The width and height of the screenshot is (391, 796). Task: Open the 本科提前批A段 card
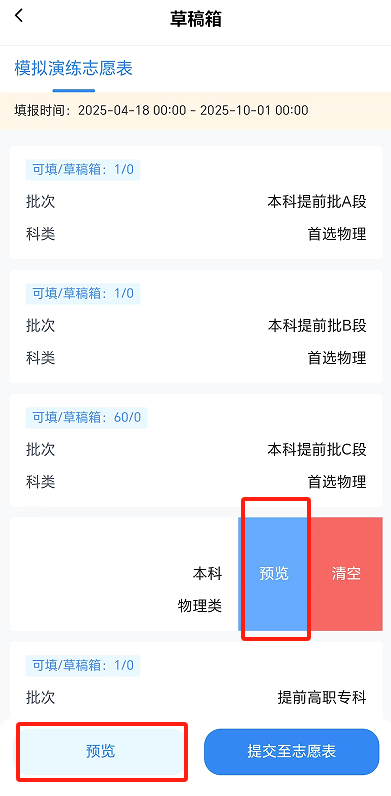(196, 202)
